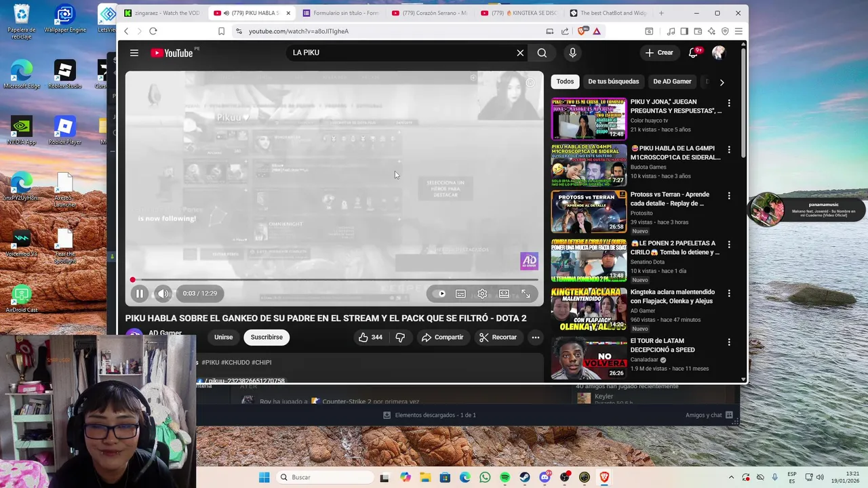Screen dimensions: 868x488
Task: Reload the current page
Action: (153, 31)
